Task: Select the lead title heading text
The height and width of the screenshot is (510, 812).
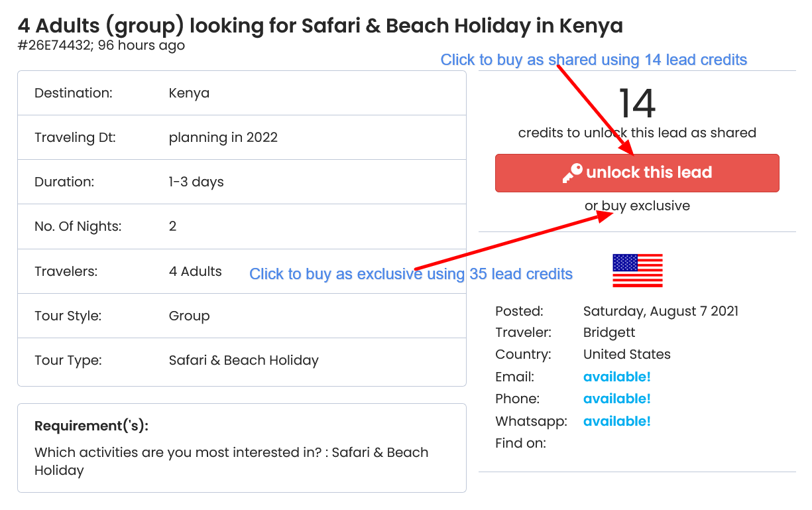Action: [x=320, y=26]
